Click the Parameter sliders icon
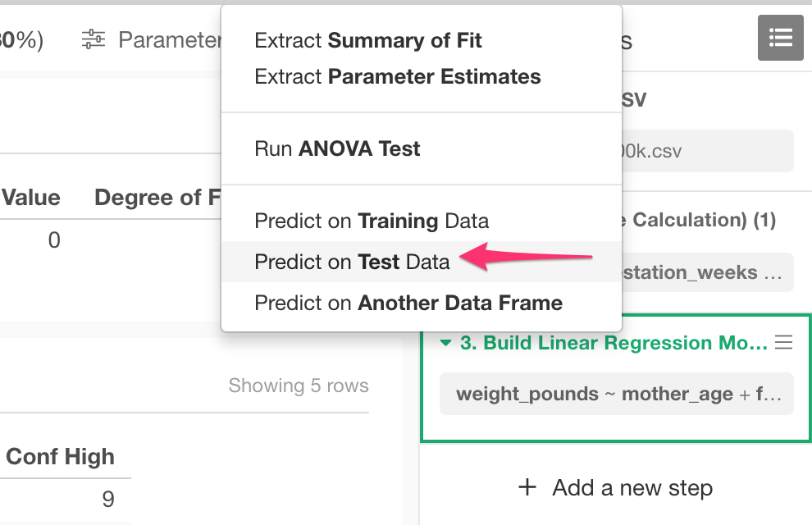This screenshot has height=525, width=812. click(94, 39)
